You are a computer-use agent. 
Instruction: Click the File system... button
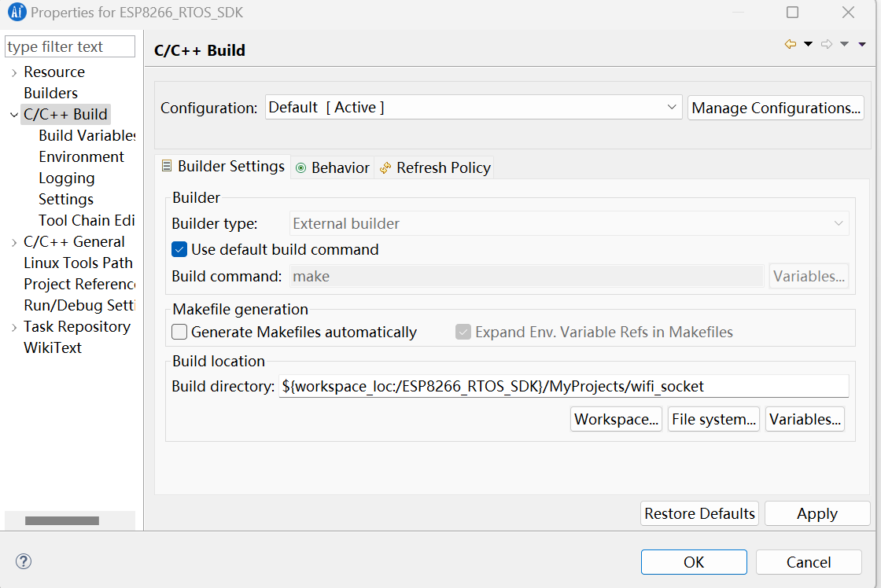click(713, 420)
